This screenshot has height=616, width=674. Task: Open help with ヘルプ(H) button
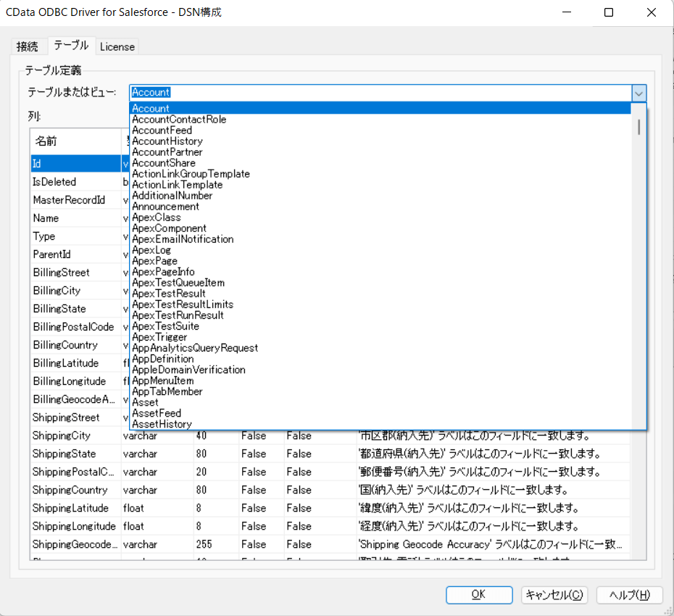tap(630, 594)
